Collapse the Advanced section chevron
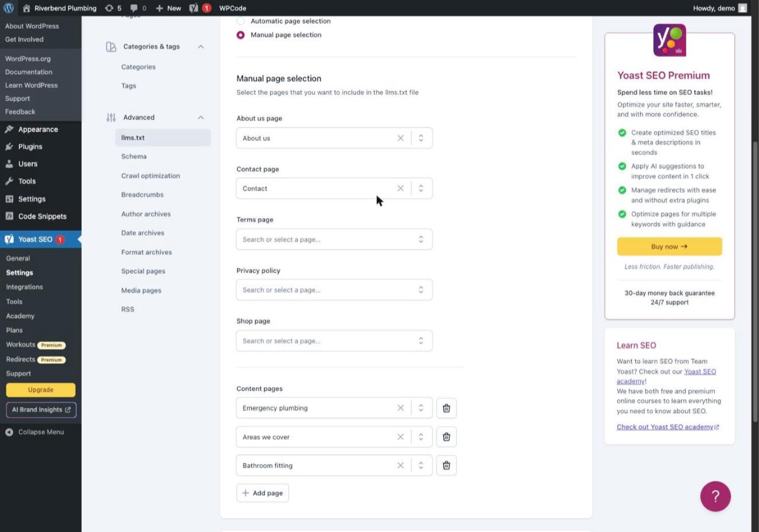 point(201,118)
